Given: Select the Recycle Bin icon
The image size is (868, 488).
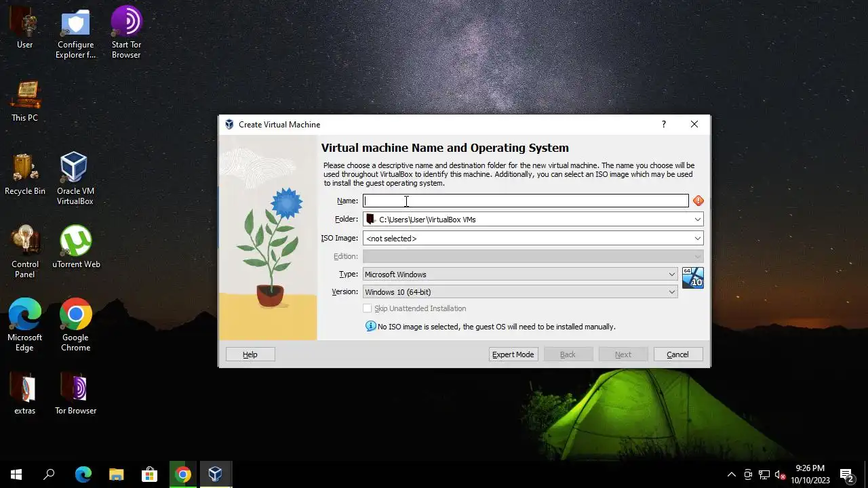Looking at the screenshot, I should coord(24,175).
